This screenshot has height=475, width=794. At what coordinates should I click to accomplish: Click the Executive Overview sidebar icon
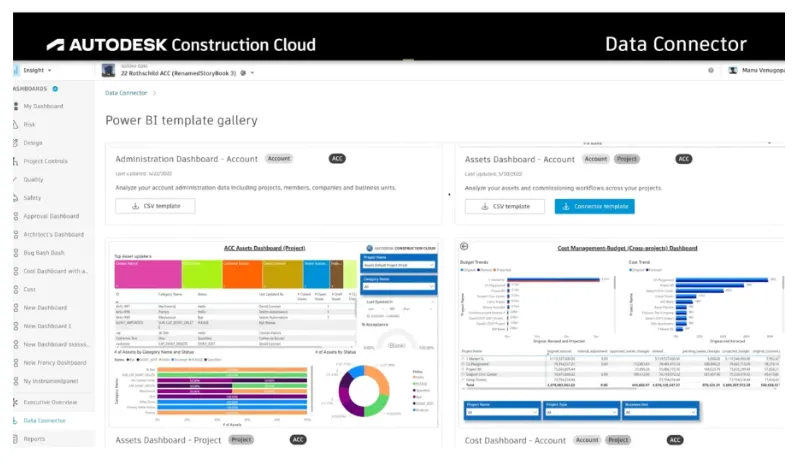(x=16, y=402)
